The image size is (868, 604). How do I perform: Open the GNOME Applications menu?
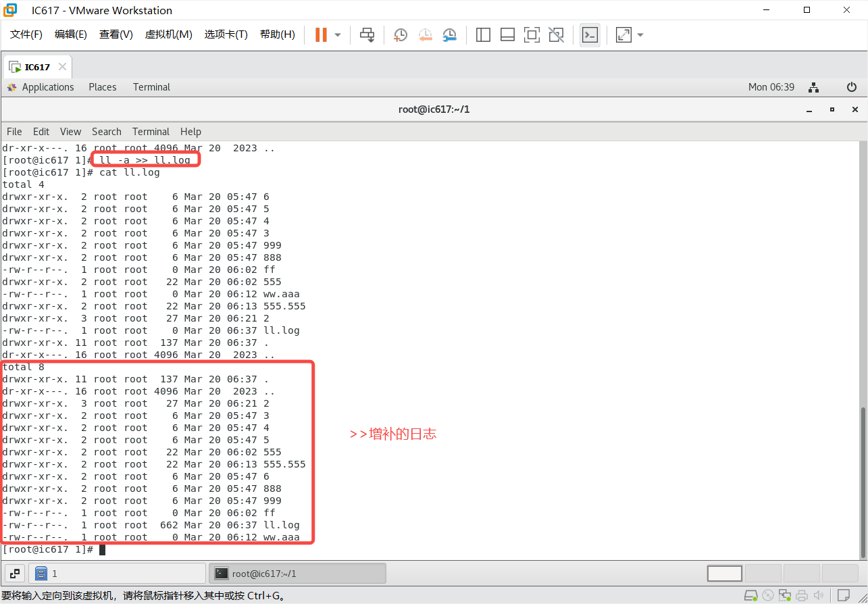pyautogui.click(x=41, y=87)
